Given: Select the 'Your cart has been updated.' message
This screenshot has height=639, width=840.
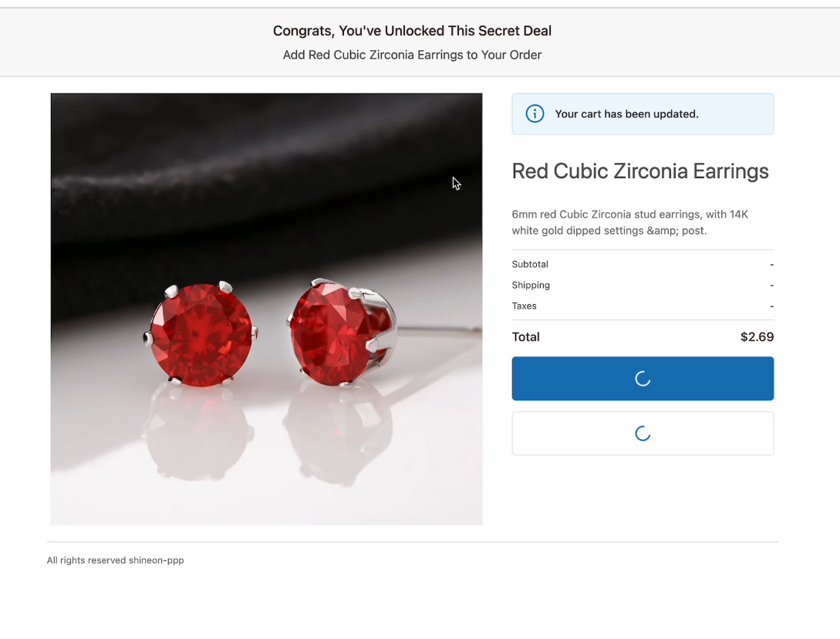Looking at the screenshot, I should (x=626, y=113).
